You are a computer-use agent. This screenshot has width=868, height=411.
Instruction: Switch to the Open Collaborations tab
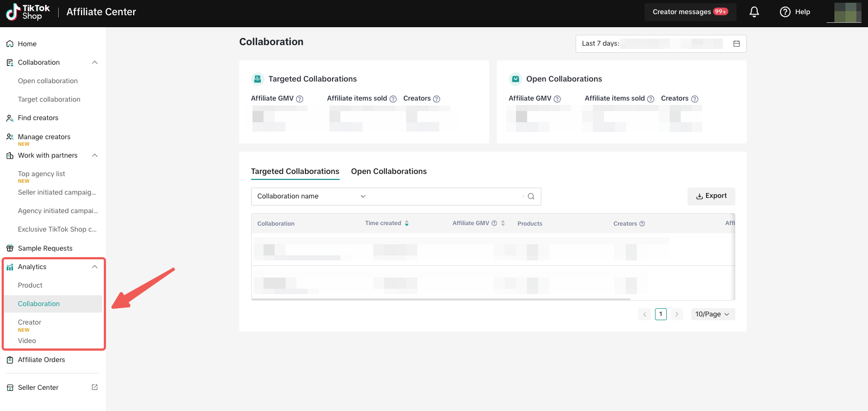(389, 171)
